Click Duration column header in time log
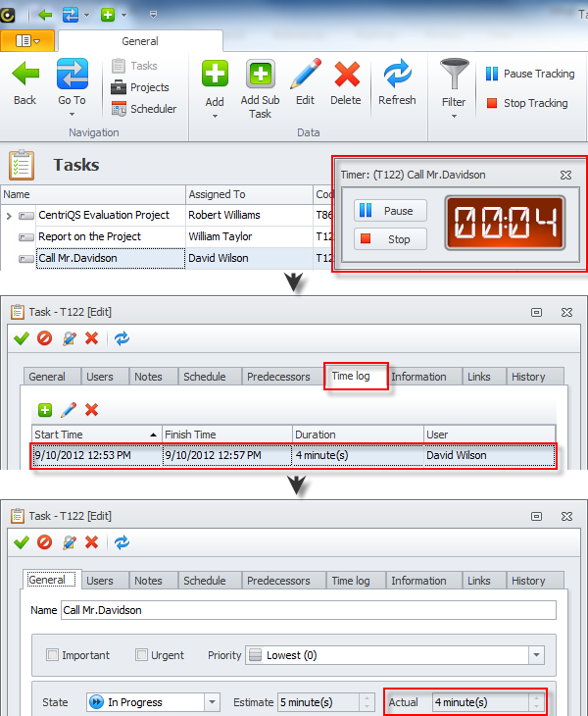588x716 pixels. click(x=358, y=435)
